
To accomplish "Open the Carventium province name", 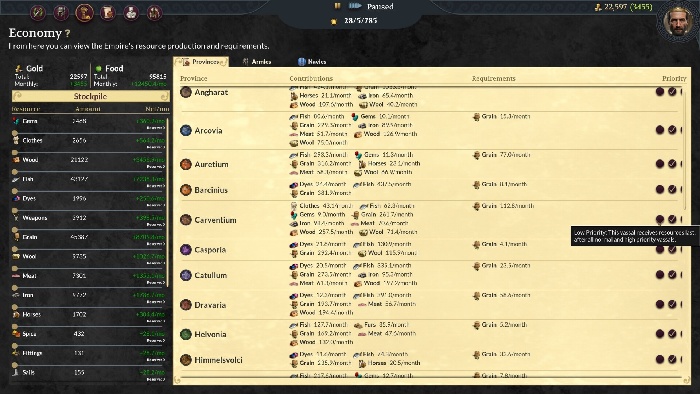I will (x=215, y=220).
